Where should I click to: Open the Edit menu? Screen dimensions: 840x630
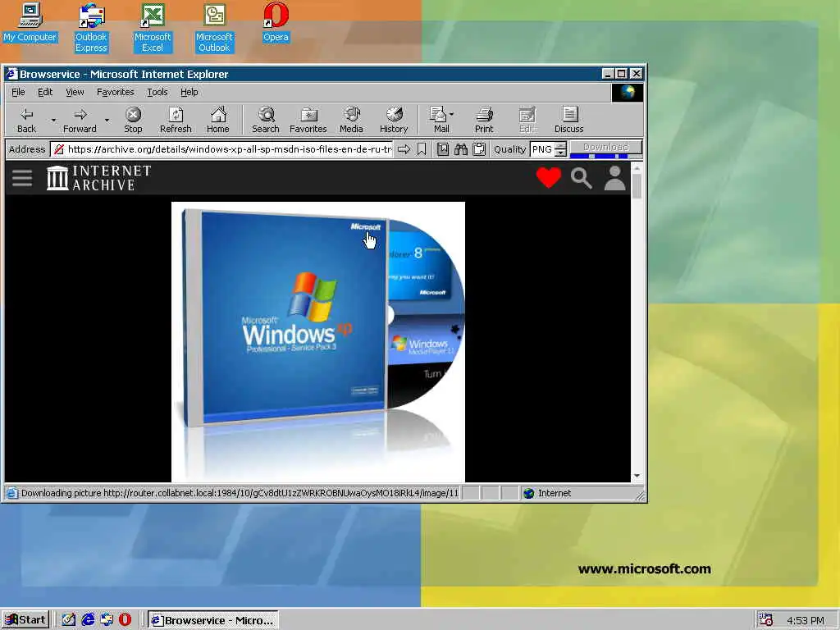tap(45, 92)
